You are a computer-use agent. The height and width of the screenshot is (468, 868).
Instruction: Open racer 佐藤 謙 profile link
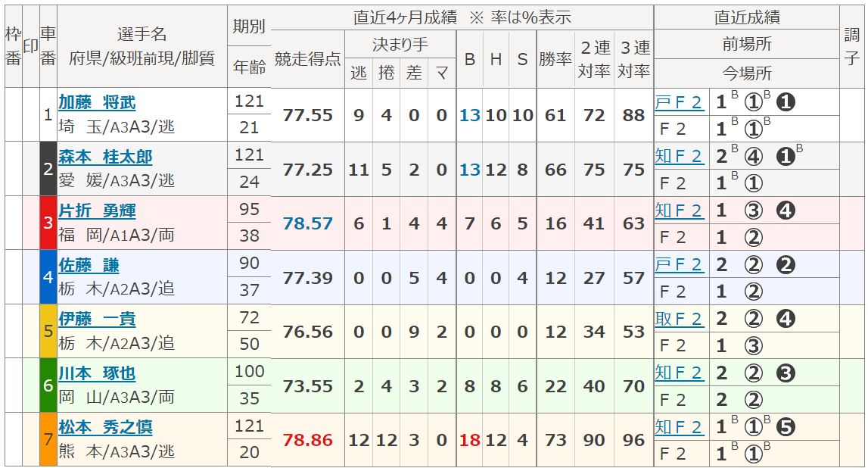tap(89, 265)
